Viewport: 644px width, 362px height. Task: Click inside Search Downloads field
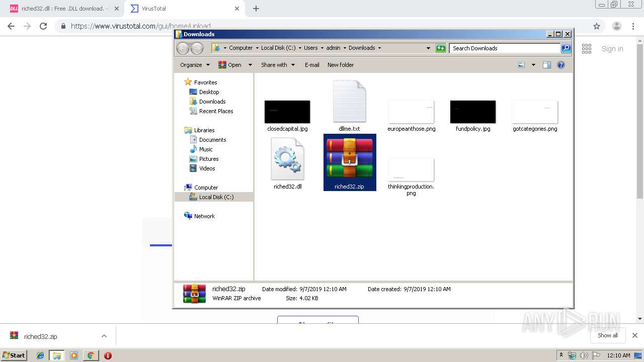[x=505, y=48]
